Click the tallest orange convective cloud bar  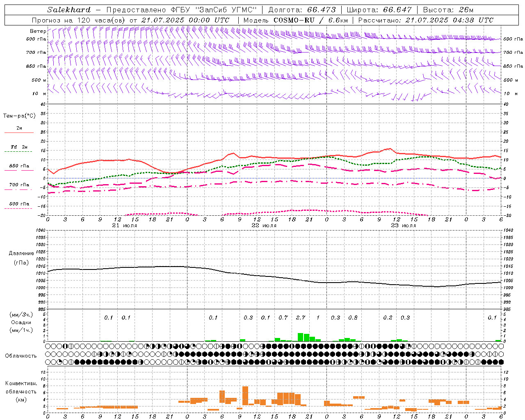click(245, 396)
